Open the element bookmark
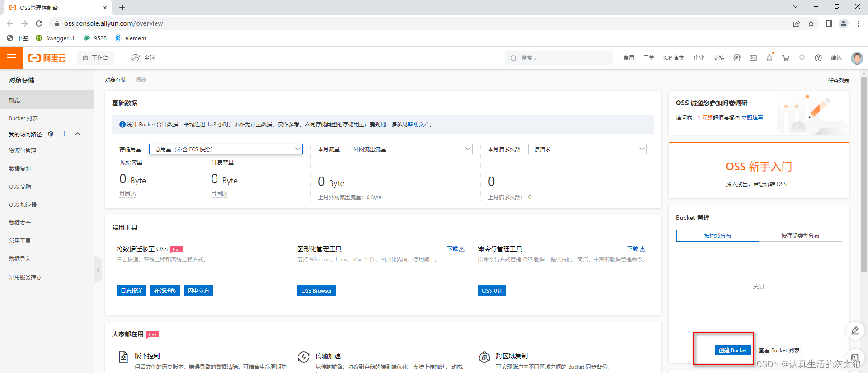This screenshot has width=868, height=373. (x=131, y=38)
